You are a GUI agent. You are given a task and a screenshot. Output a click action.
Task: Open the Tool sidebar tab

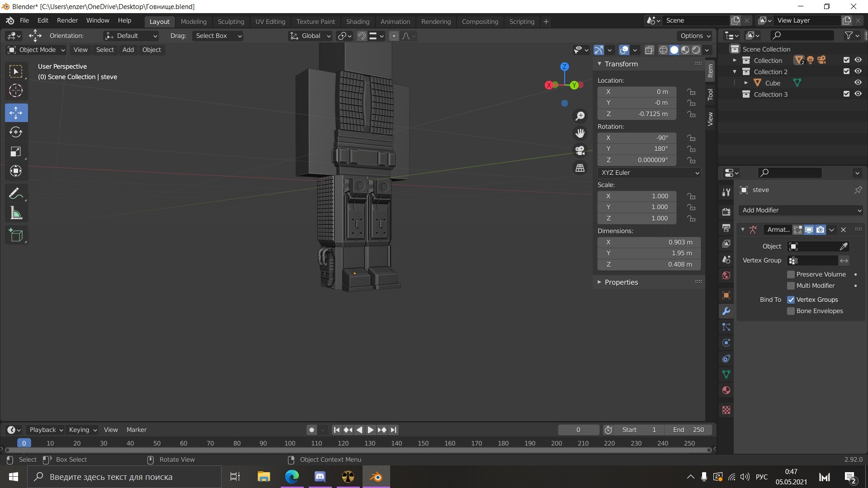(x=710, y=94)
